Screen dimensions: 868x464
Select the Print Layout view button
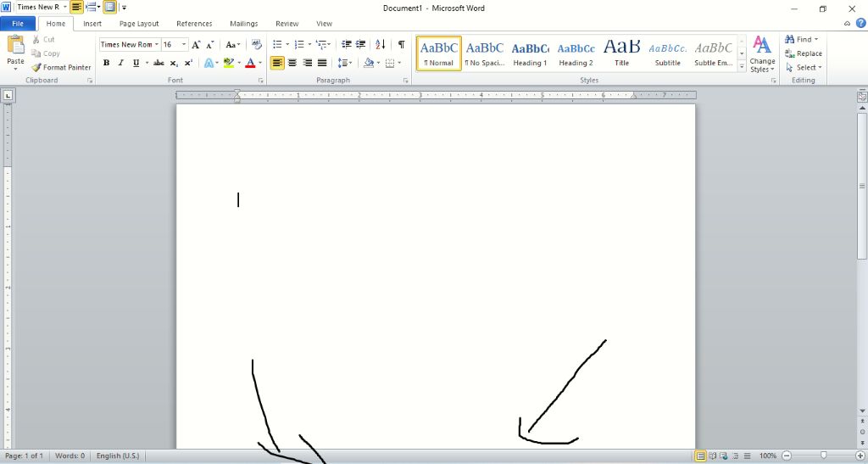coord(701,456)
